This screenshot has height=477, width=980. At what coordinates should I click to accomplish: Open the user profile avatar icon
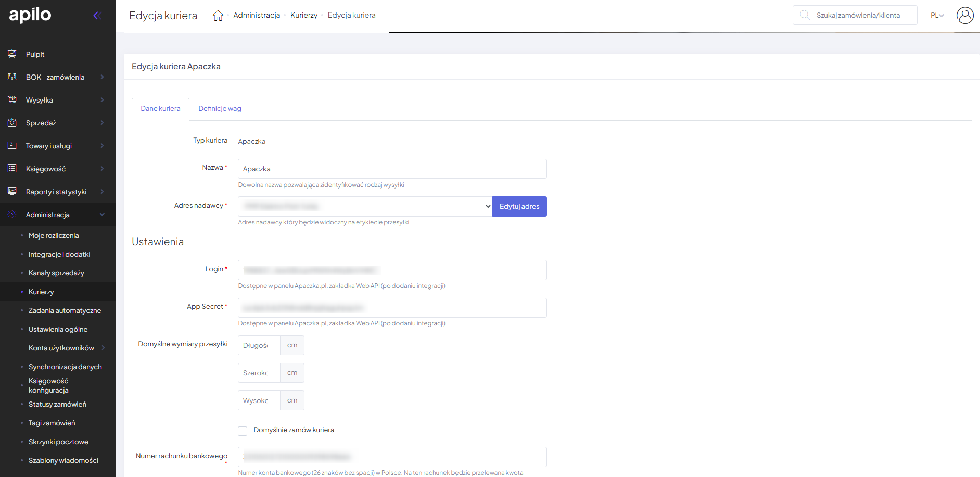point(964,16)
